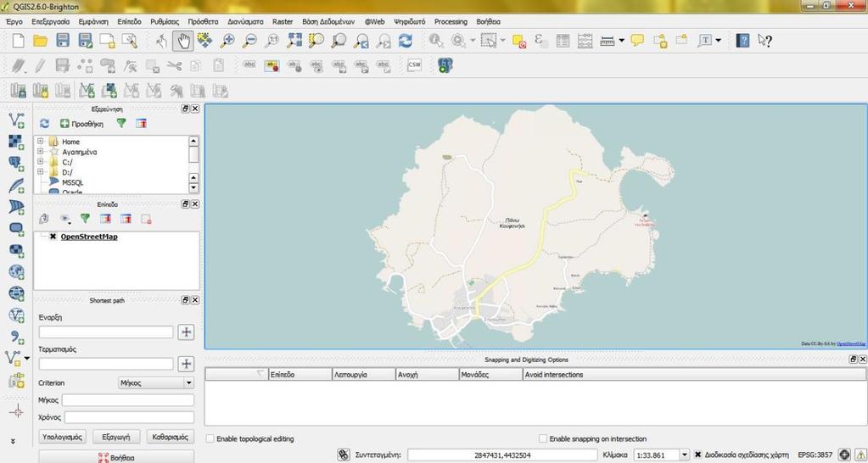Expand the Αγαπημένα tree node
868x463 pixels.
pyautogui.click(x=41, y=152)
